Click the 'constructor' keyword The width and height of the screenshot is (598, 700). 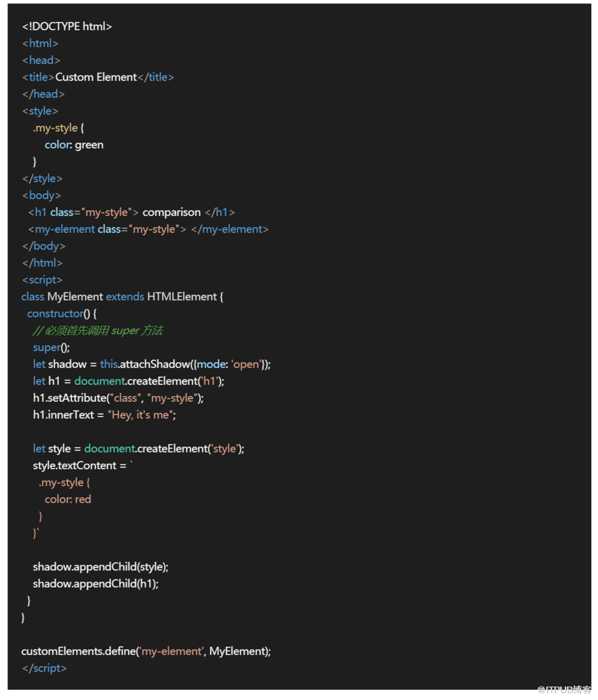55,314
